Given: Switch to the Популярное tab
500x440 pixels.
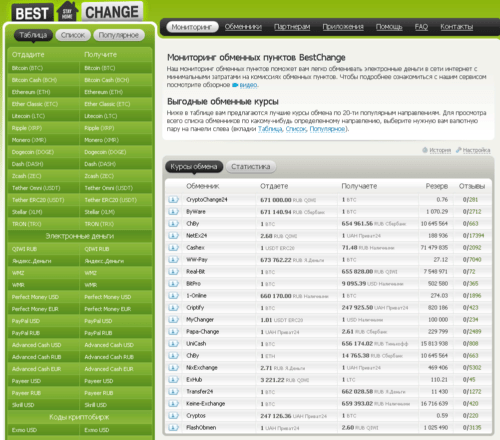Looking at the screenshot, I should tap(119, 35).
